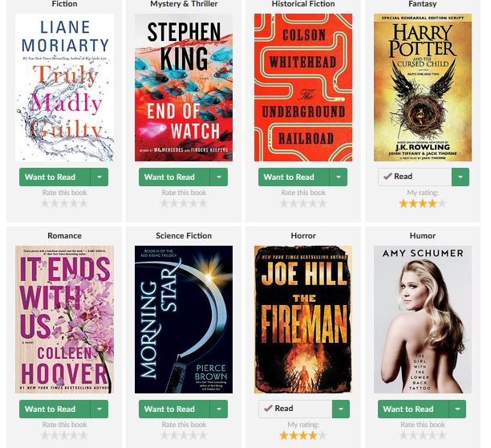
Task: Open shelf dropdown for Truly Madly Guilty
Action: 99,177
